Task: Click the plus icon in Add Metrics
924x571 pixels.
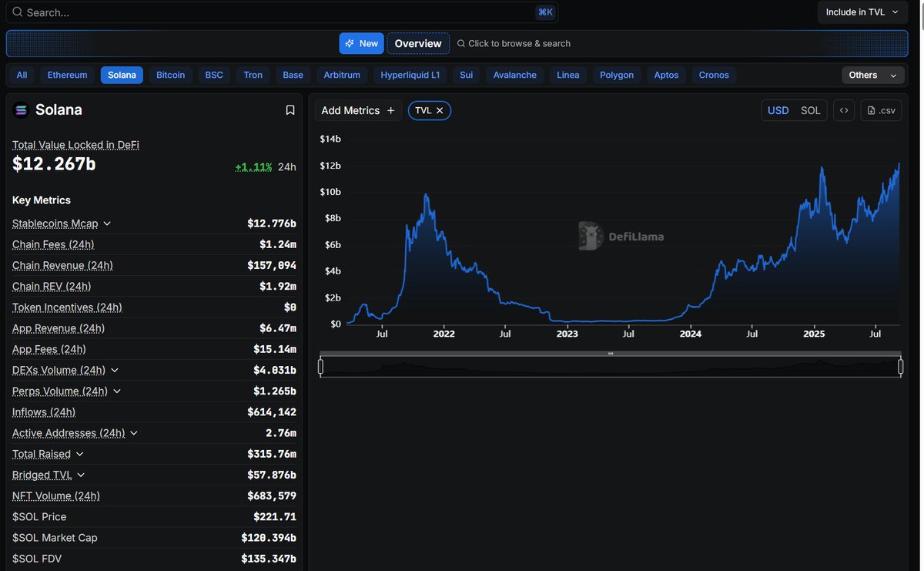Action: [x=390, y=110]
